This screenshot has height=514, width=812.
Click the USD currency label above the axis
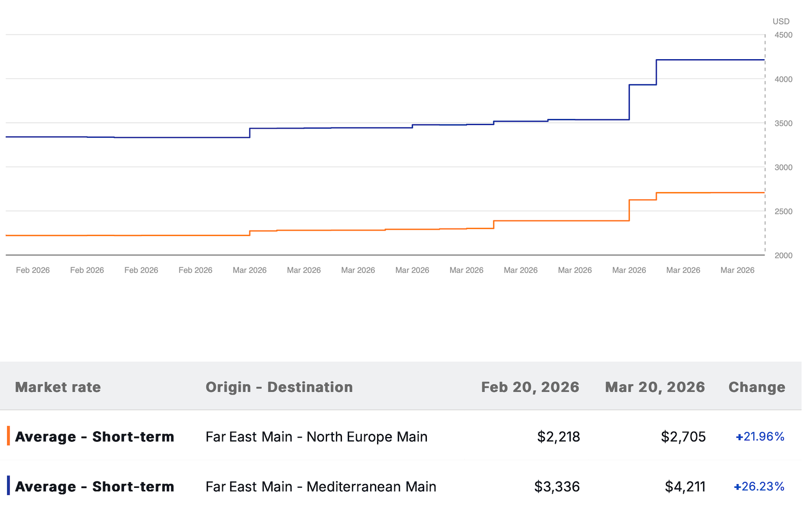point(780,21)
